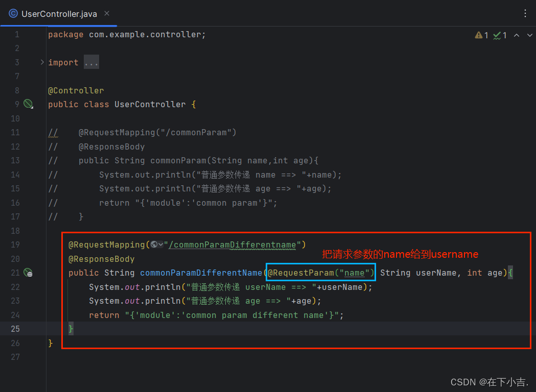Click the commented @RequestMapping("/commonParam") line
This screenshot has width=536, height=392.
pos(142,133)
